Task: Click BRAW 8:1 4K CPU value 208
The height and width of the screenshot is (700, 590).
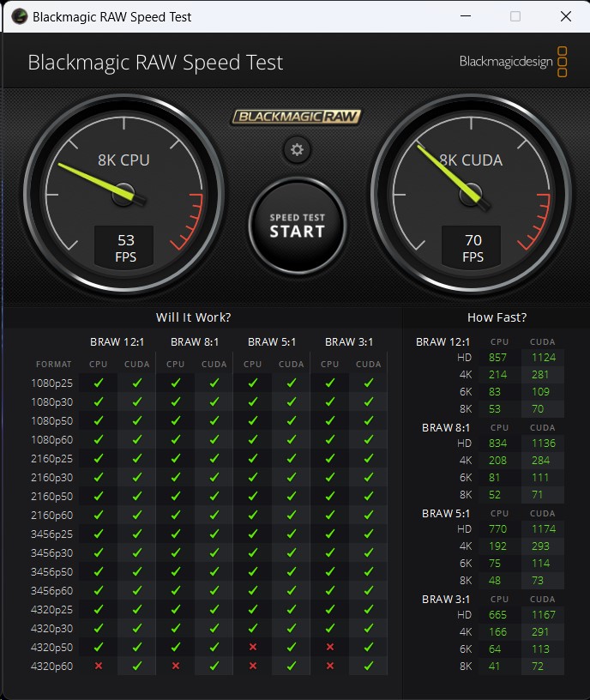Action: coord(497,461)
